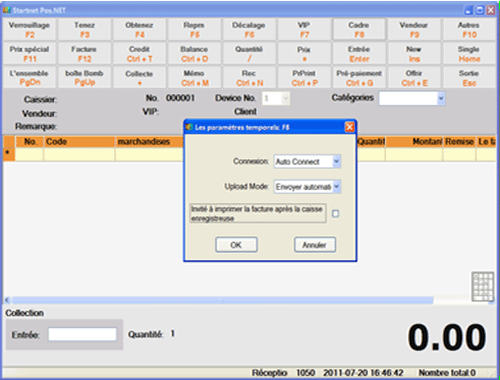Select the Sortie Esc toolbar button
This screenshot has height=380, width=500.
[x=469, y=78]
